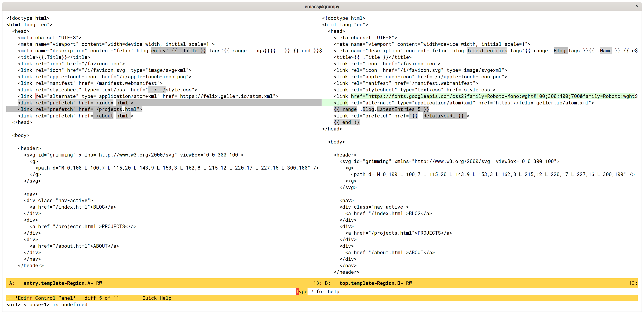
Task: Click RW status in buffer B mode line
Action: coord(409,283)
